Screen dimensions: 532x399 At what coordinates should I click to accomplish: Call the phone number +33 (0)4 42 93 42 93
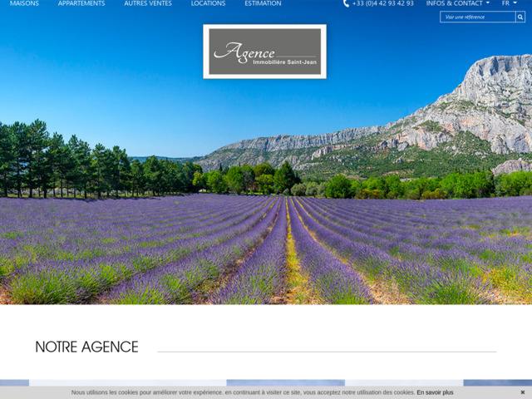coord(382,3)
